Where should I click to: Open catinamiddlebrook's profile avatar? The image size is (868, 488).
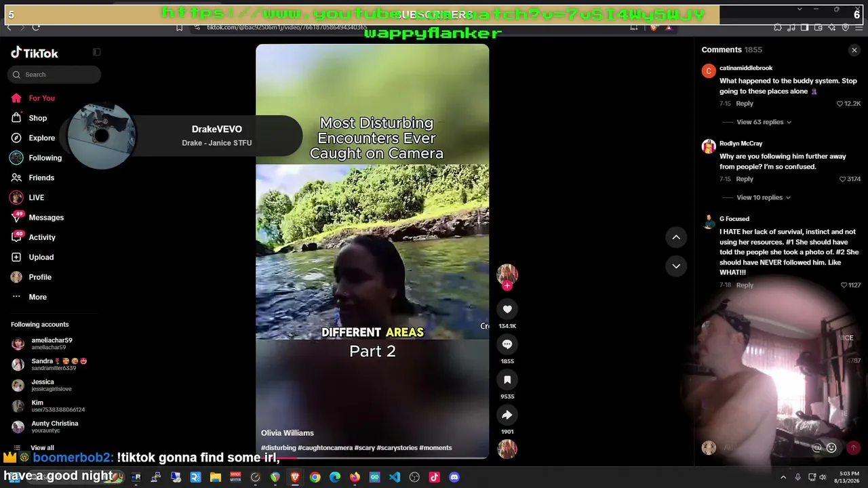point(709,71)
